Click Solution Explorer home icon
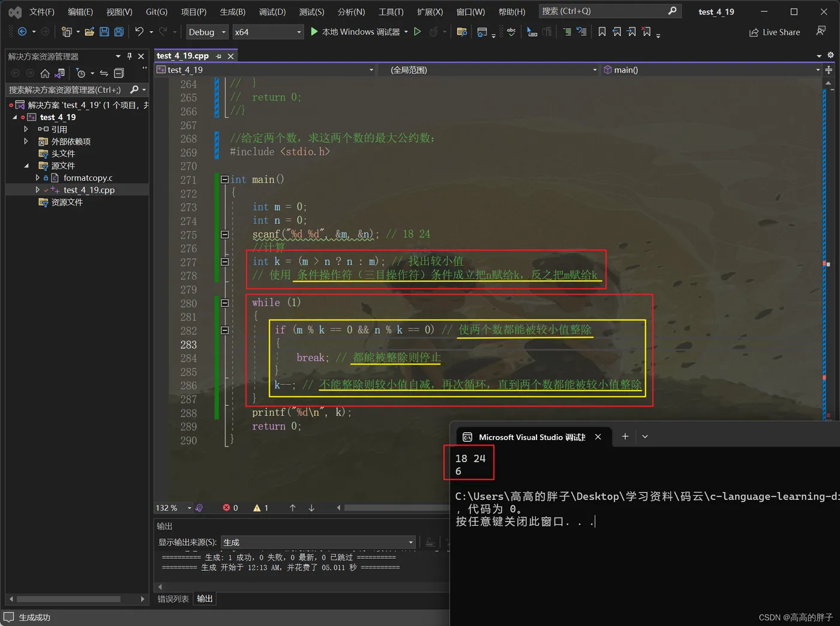The width and height of the screenshot is (840, 626). click(x=45, y=73)
